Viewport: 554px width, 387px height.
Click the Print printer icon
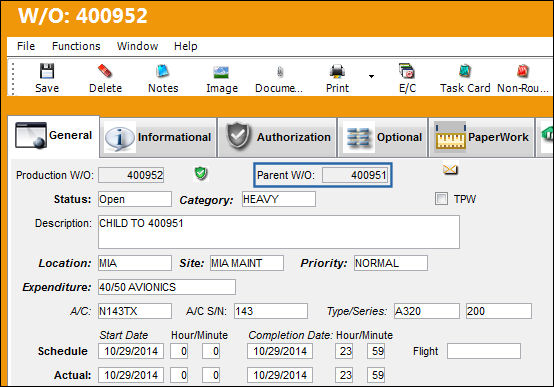pyautogui.click(x=337, y=71)
